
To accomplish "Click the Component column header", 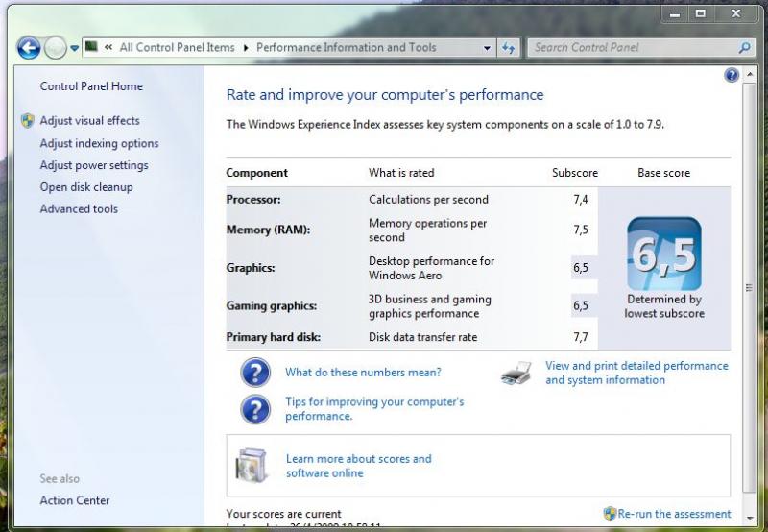I will (x=257, y=173).
